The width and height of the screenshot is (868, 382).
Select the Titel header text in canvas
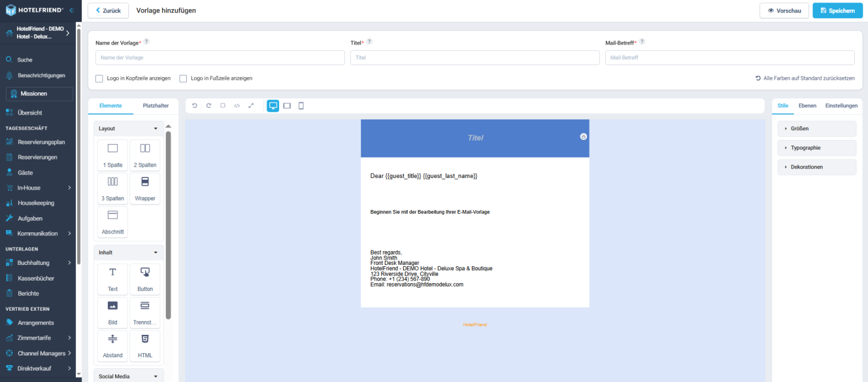[x=475, y=138]
